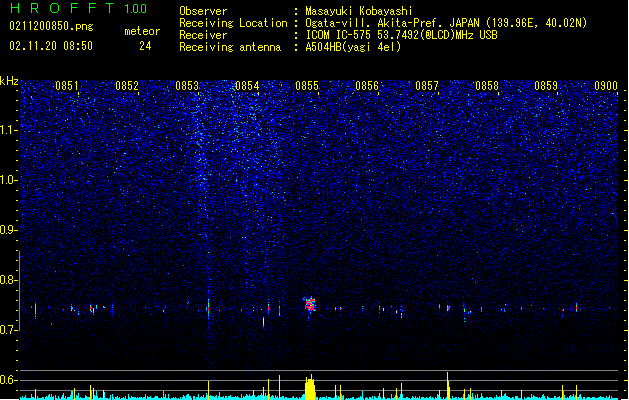
Task: Click the ICOM IC-575 receiver description
Action: (x=401, y=35)
